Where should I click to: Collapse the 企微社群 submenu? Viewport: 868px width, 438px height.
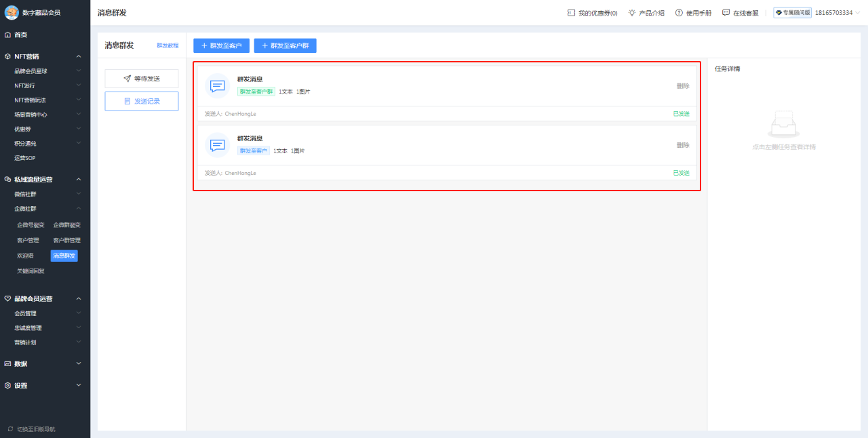point(79,210)
